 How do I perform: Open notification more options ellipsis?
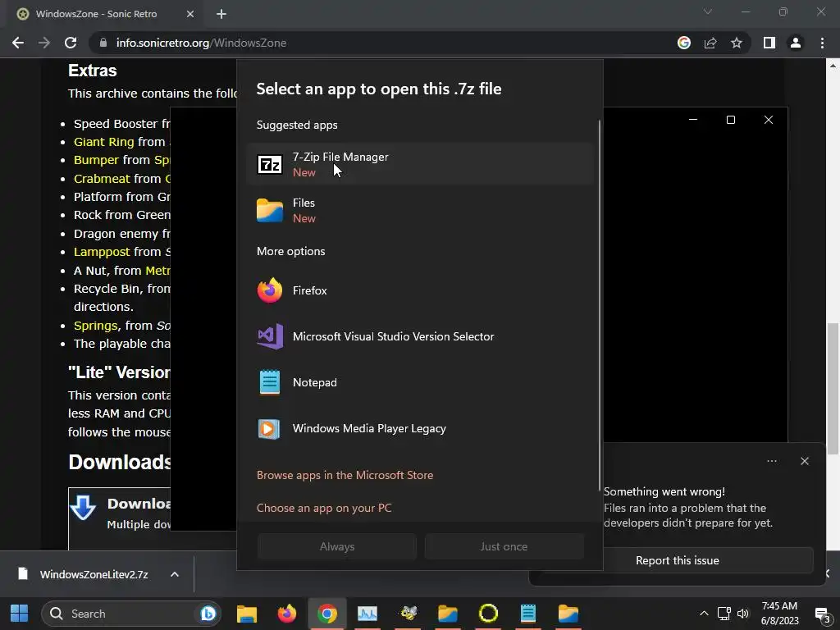point(771,461)
